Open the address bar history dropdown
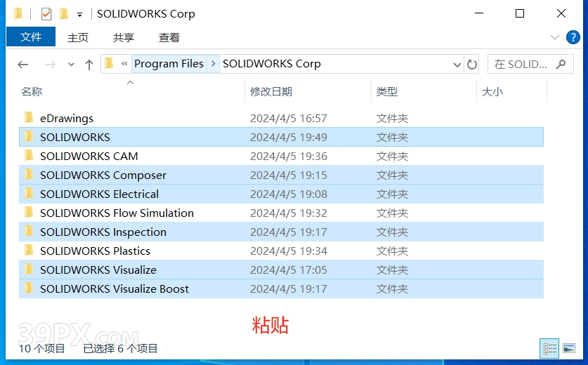 457,65
